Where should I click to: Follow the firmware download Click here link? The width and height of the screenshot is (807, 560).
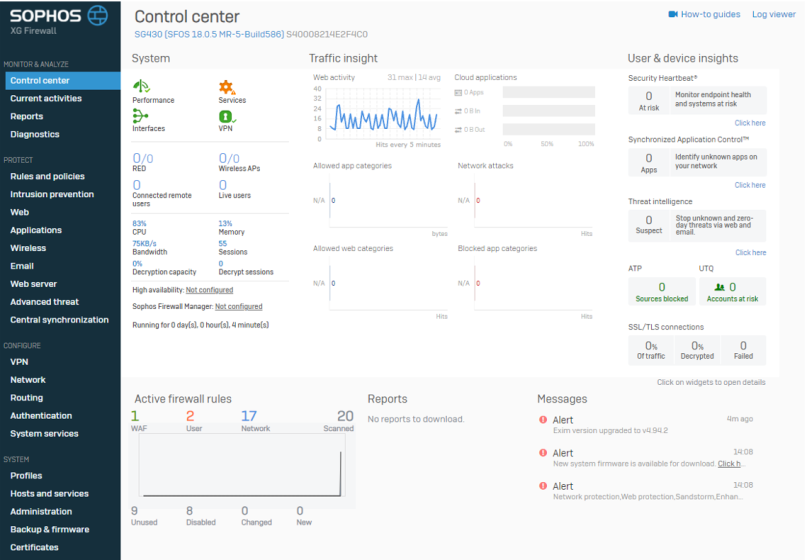click(731, 464)
